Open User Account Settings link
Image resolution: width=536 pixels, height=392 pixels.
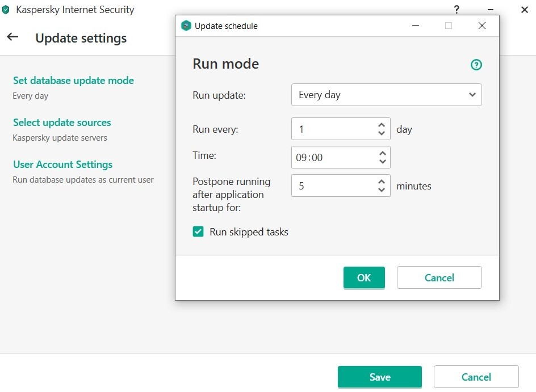coord(63,165)
